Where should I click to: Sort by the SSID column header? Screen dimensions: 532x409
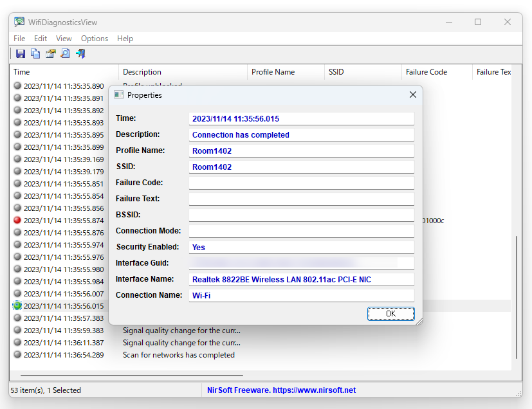point(363,72)
